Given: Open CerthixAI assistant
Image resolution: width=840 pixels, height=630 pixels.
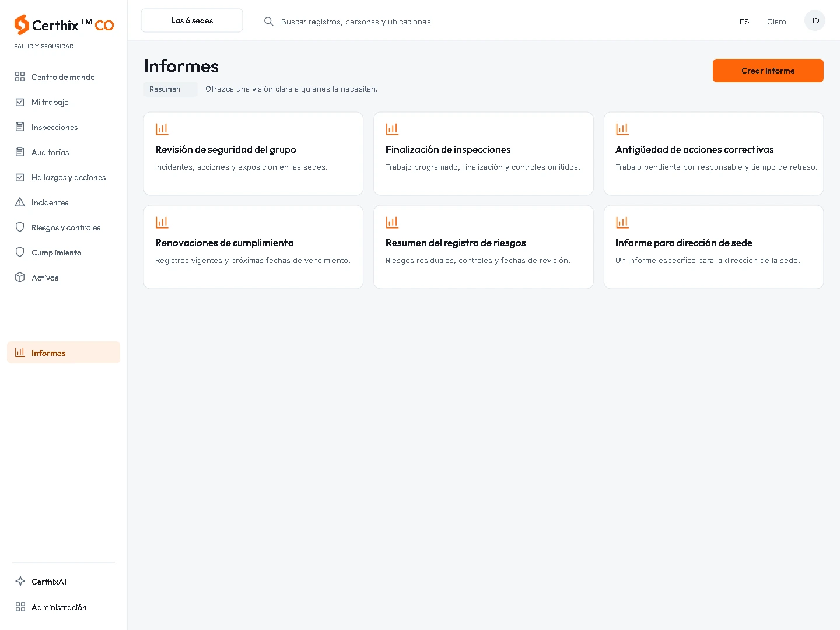Looking at the screenshot, I should (64, 582).
